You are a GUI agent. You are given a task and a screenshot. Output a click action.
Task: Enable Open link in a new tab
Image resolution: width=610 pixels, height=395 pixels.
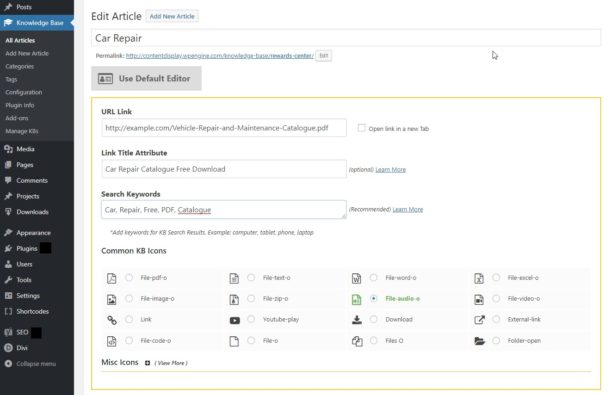361,128
